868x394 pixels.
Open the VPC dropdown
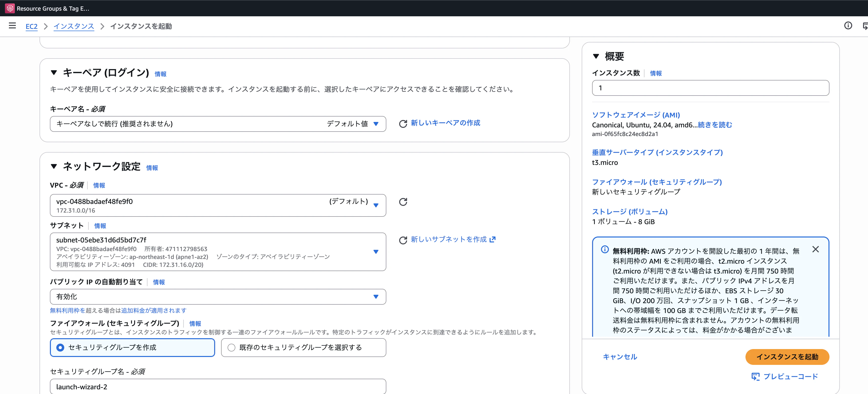click(376, 205)
